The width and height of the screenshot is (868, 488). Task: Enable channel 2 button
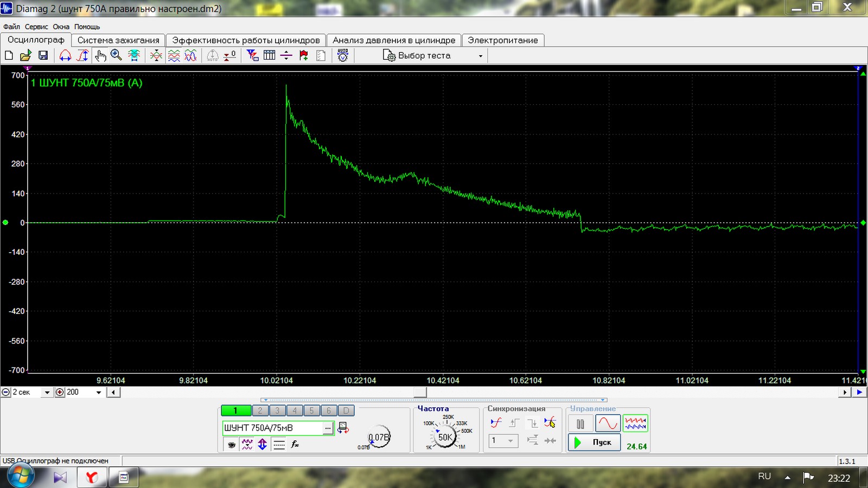260,410
